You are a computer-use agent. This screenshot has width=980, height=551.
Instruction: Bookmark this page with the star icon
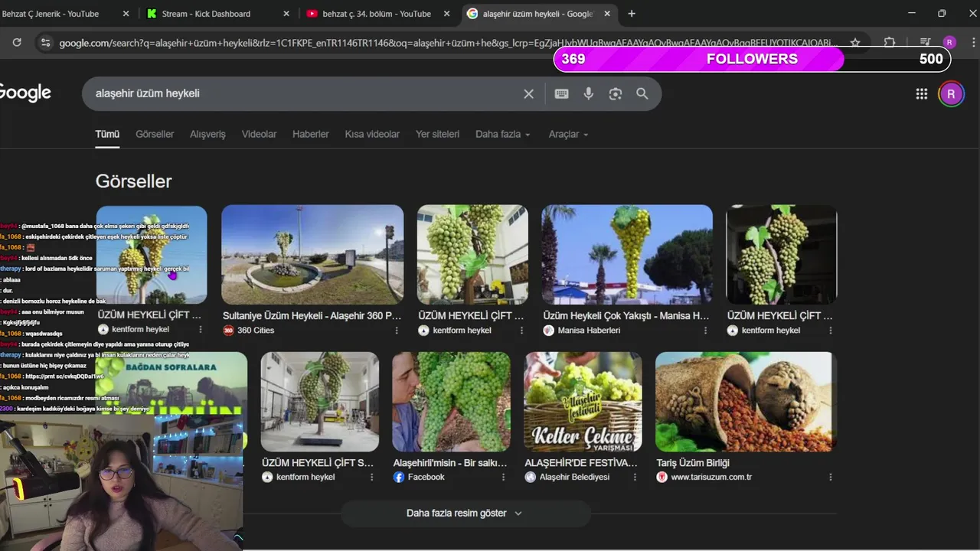pyautogui.click(x=855, y=43)
